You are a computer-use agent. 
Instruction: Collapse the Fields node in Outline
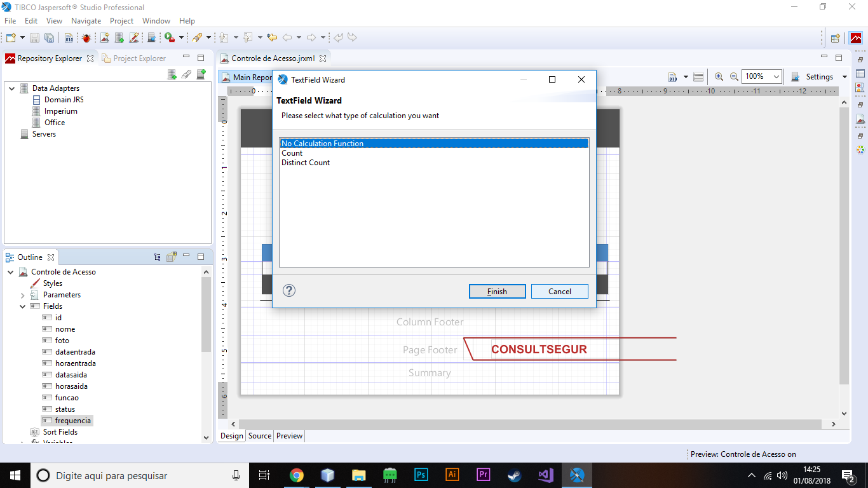23,306
